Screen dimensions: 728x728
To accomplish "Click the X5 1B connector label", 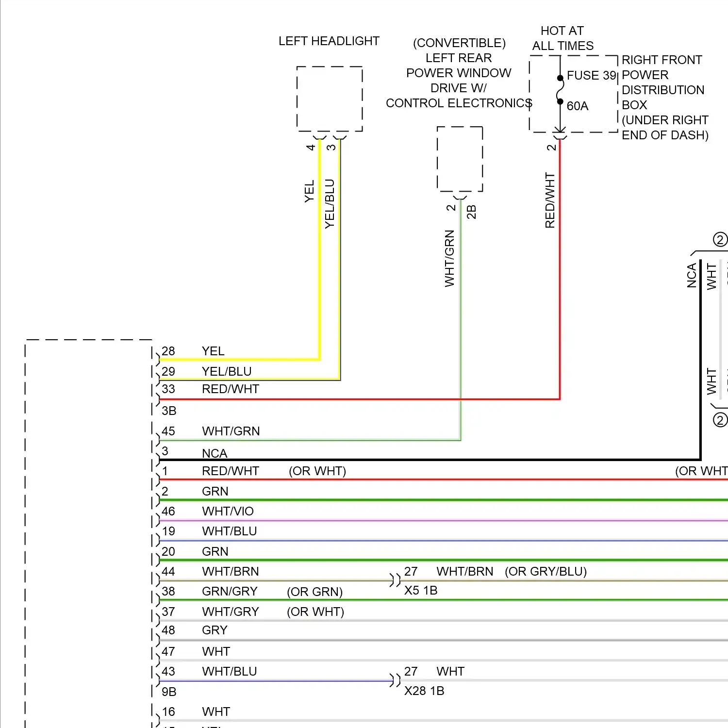I will pyautogui.click(x=421, y=590).
